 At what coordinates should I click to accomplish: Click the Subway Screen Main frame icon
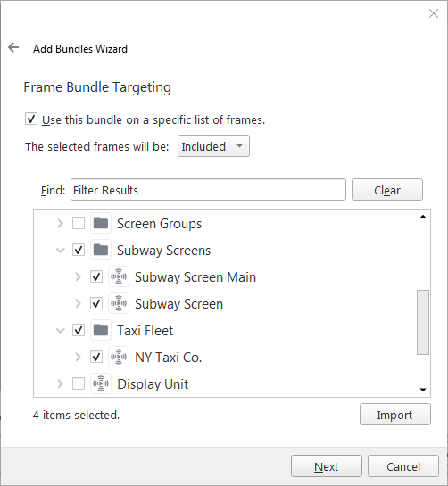[x=119, y=276]
